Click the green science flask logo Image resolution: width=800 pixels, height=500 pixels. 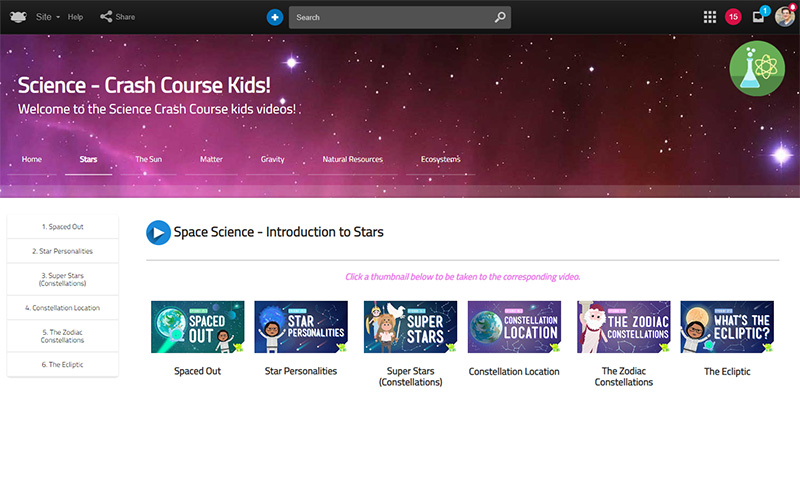click(x=757, y=69)
